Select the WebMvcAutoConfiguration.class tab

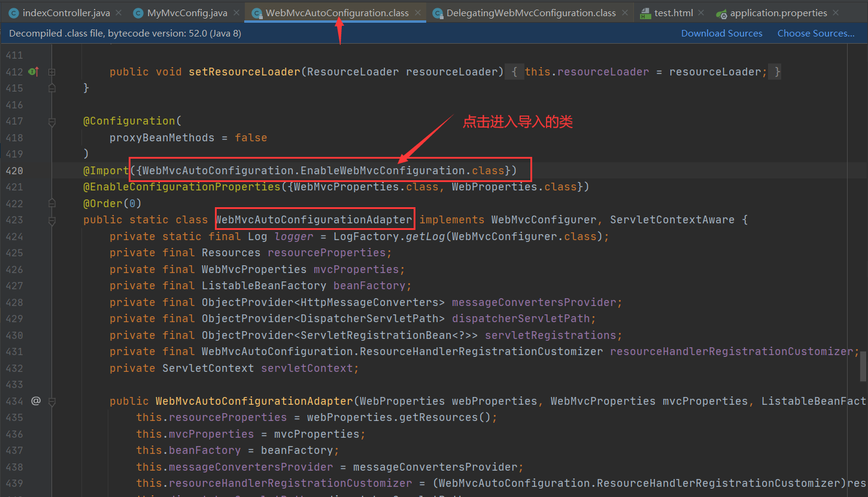click(337, 13)
